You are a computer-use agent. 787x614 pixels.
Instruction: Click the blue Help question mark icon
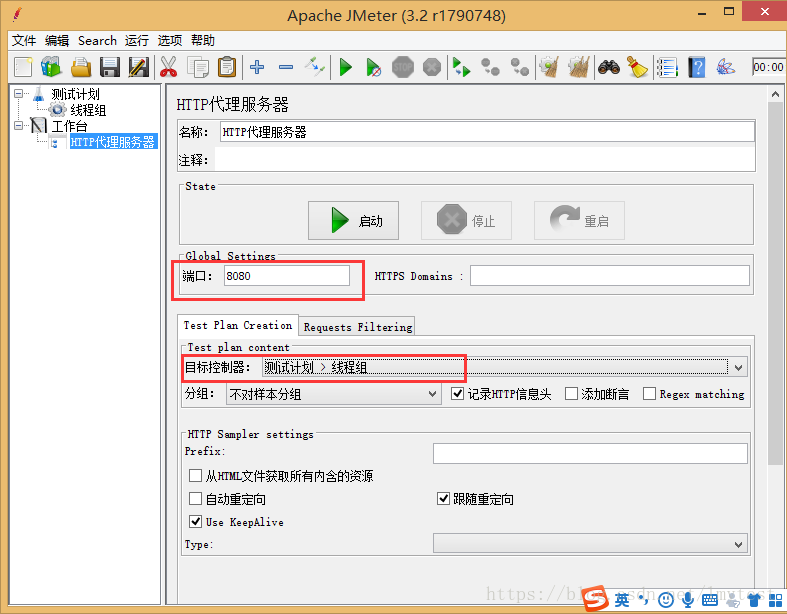pyautogui.click(x=697, y=67)
